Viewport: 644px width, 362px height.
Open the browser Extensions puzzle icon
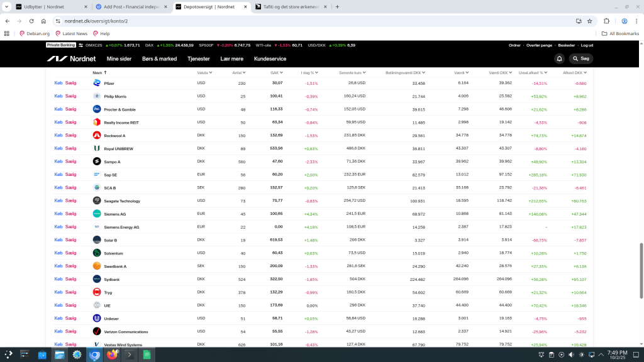click(606, 21)
